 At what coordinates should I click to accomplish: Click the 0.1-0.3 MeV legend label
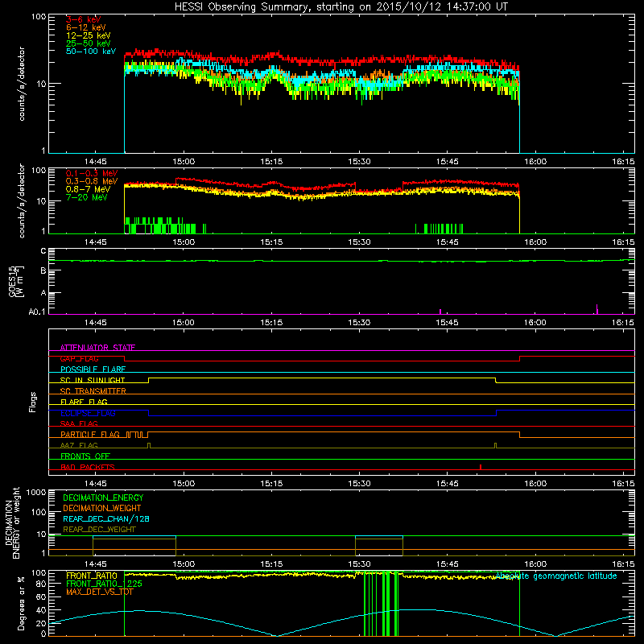(x=92, y=173)
